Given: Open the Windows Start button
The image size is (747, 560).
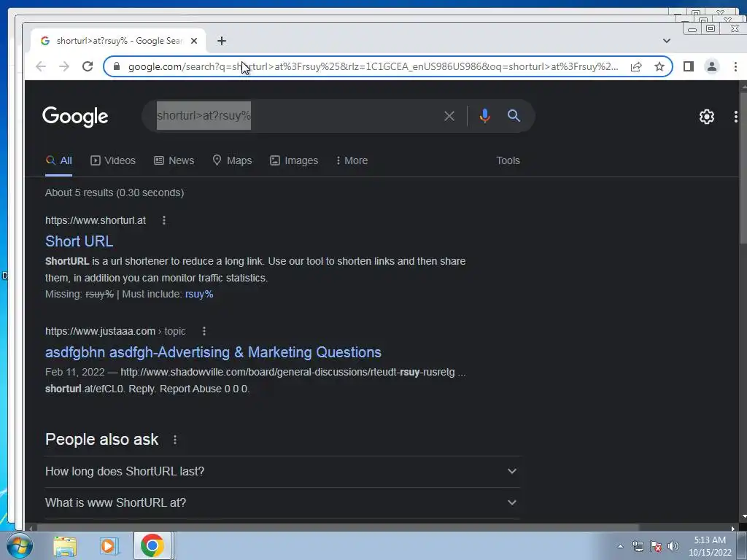Looking at the screenshot, I should (19, 545).
